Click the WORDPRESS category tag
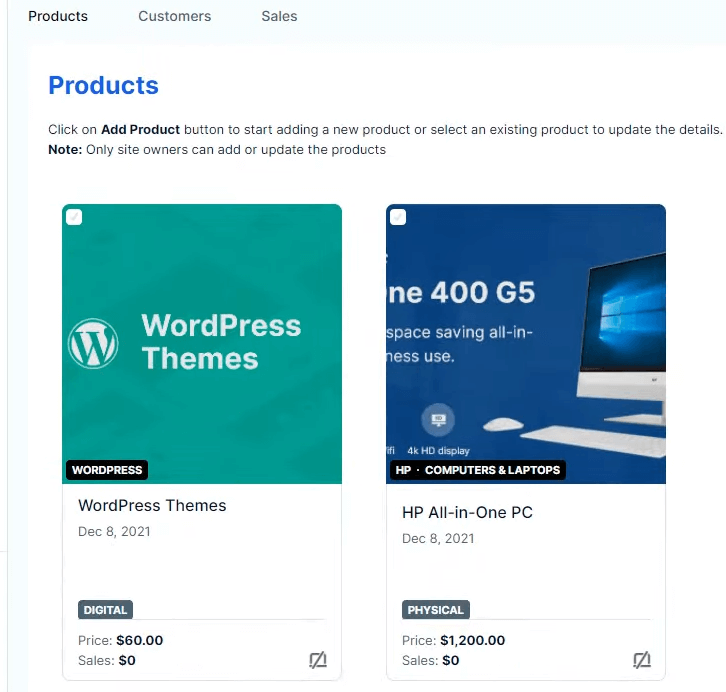The height and width of the screenshot is (692, 726). click(x=107, y=470)
